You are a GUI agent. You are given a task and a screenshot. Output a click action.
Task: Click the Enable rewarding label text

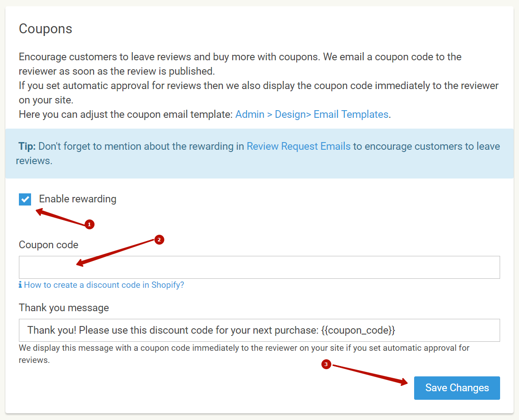(x=77, y=199)
